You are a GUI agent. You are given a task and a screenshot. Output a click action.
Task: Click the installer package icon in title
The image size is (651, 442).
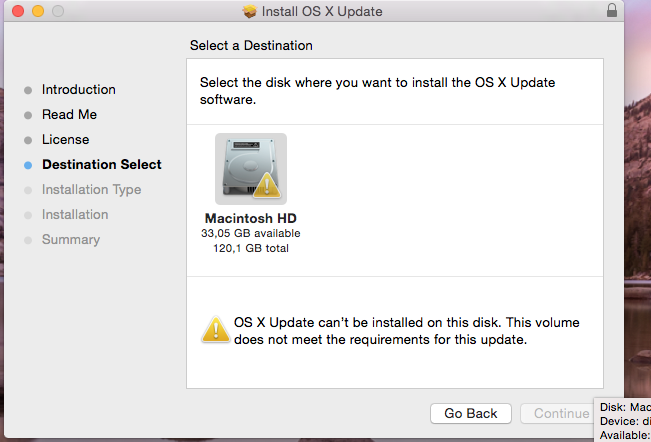coord(250,11)
